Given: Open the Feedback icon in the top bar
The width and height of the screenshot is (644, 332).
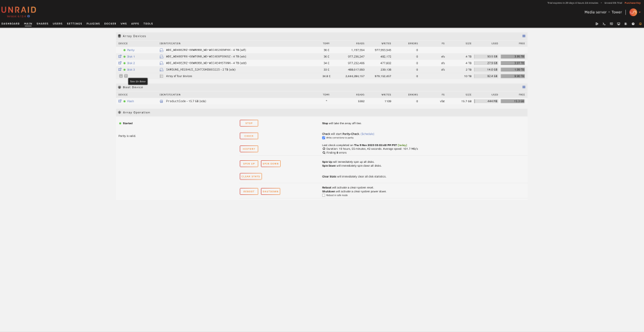Looking at the screenshot, I should pyautogui.click(x=611, y=24).
